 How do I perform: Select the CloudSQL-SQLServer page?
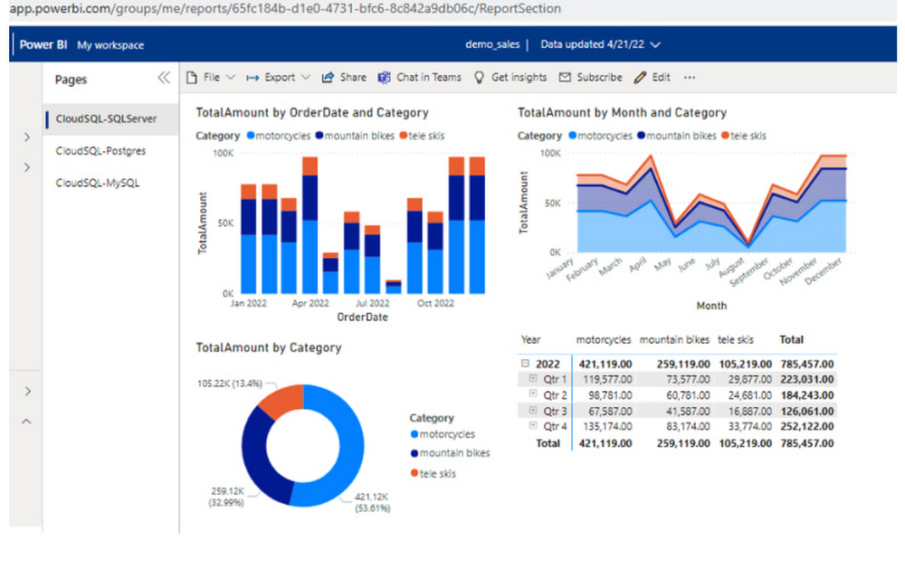[x=107, y=119]
